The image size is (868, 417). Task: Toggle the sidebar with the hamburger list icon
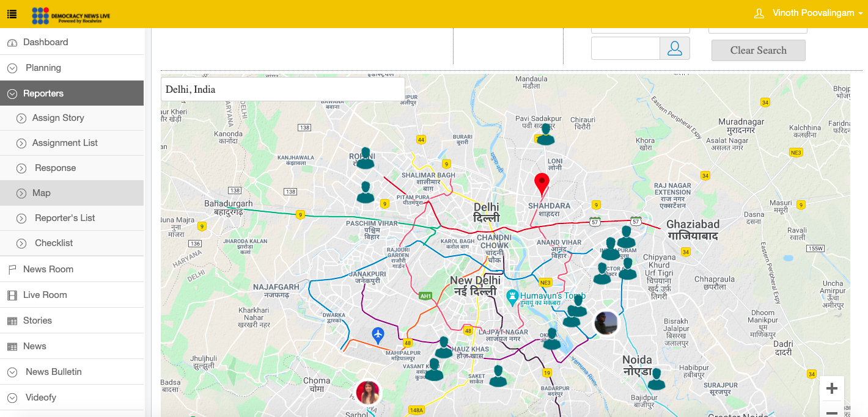[12, 13]
